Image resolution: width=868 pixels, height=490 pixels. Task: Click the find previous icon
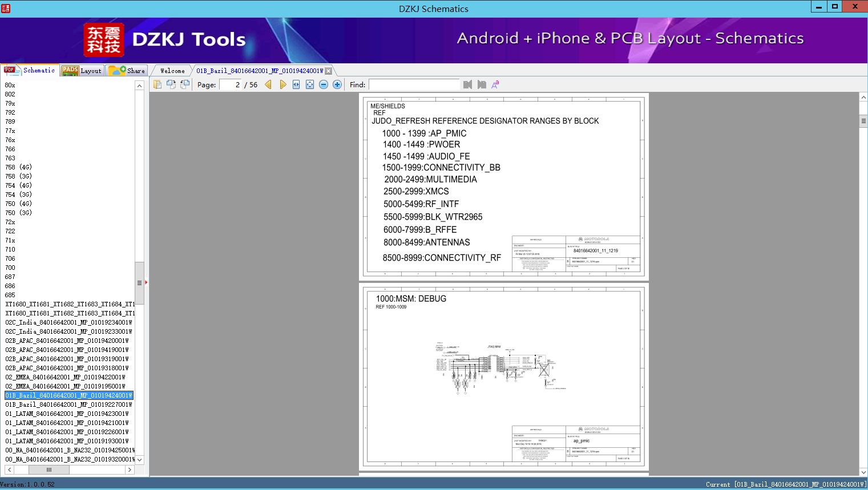(x=468, y=84)
